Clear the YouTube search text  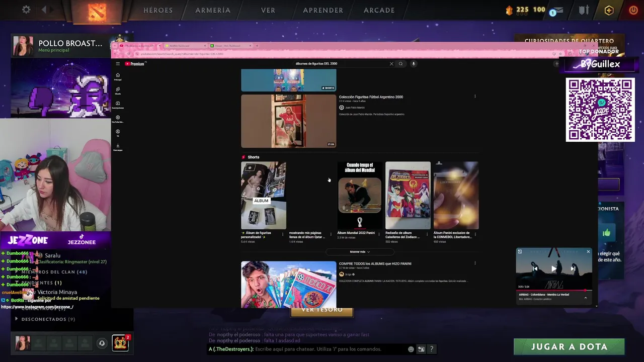pyautogui.click(x=391, y=64)
